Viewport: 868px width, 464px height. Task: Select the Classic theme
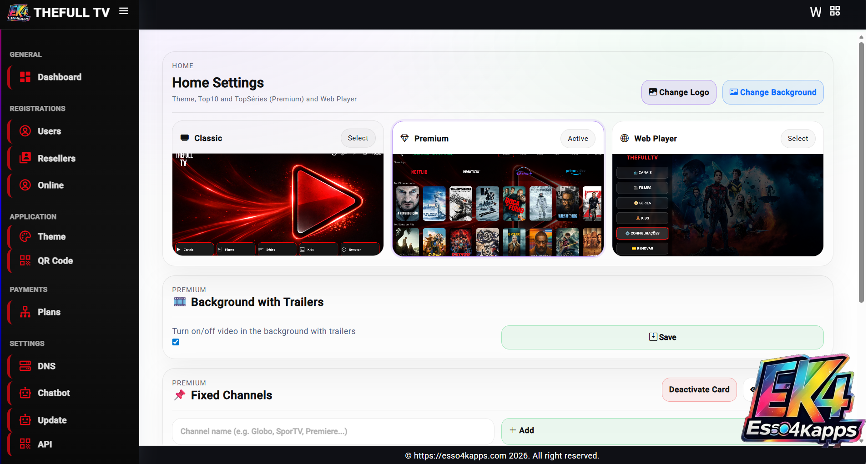click(358, 138)
